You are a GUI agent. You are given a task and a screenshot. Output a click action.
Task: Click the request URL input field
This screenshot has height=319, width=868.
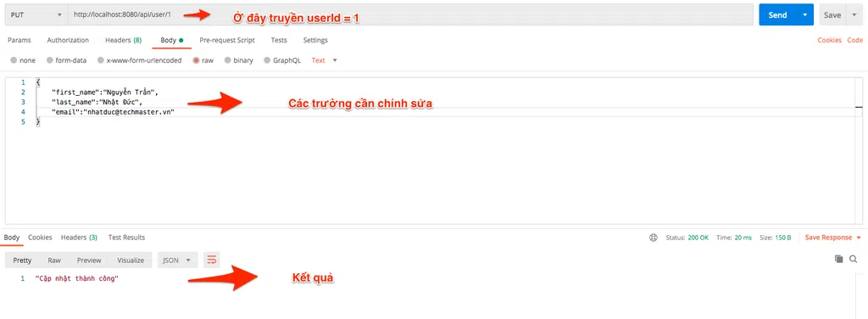[410, 15]
